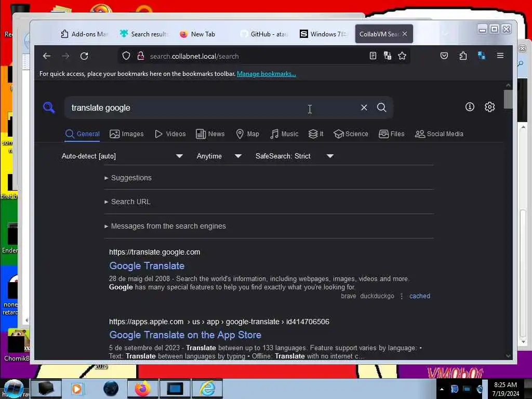Open the Pocket save icon
The width and height of the screenshot is (532, 399).
444,56
